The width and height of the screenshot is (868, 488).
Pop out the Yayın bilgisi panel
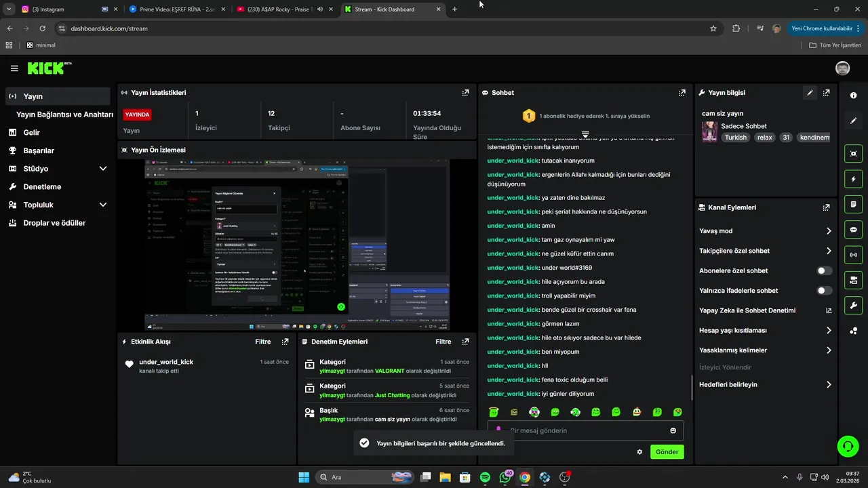(826, 93)
